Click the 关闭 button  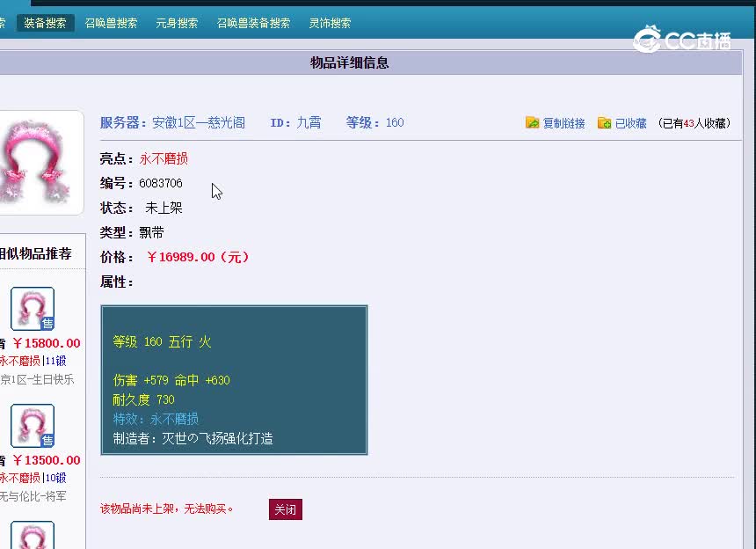pyautogui.click(x=286, y=509)
